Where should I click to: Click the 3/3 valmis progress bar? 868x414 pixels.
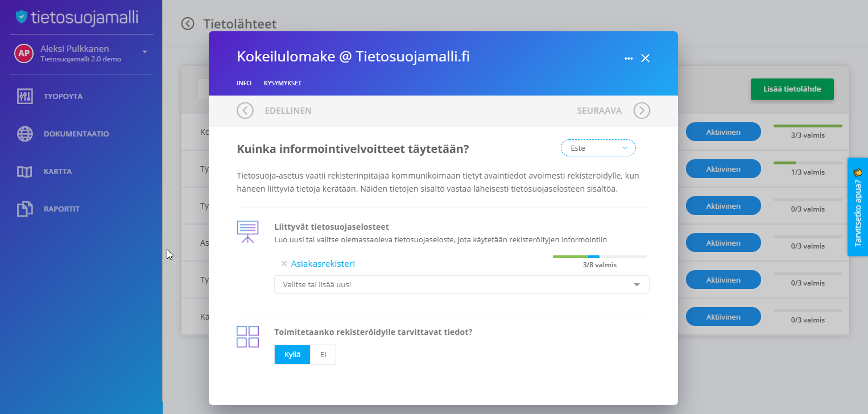[808, 126]
